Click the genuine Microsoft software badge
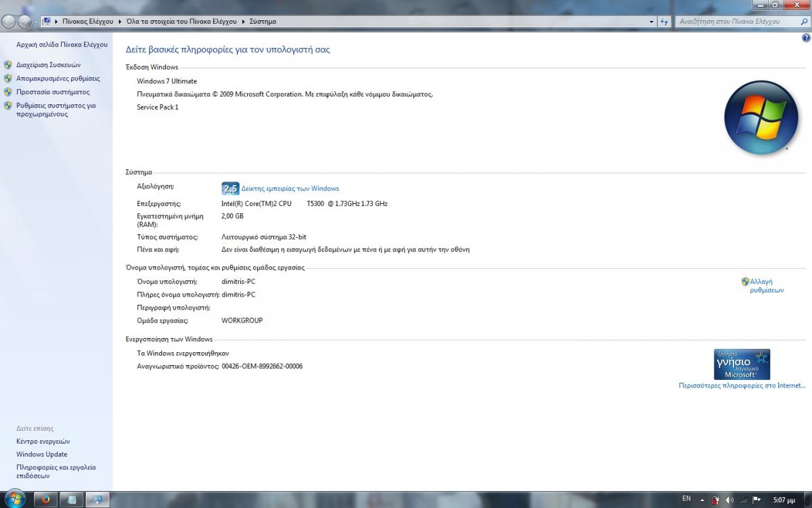The height and width of the screenshot is (508, 812). coord(742,364)
